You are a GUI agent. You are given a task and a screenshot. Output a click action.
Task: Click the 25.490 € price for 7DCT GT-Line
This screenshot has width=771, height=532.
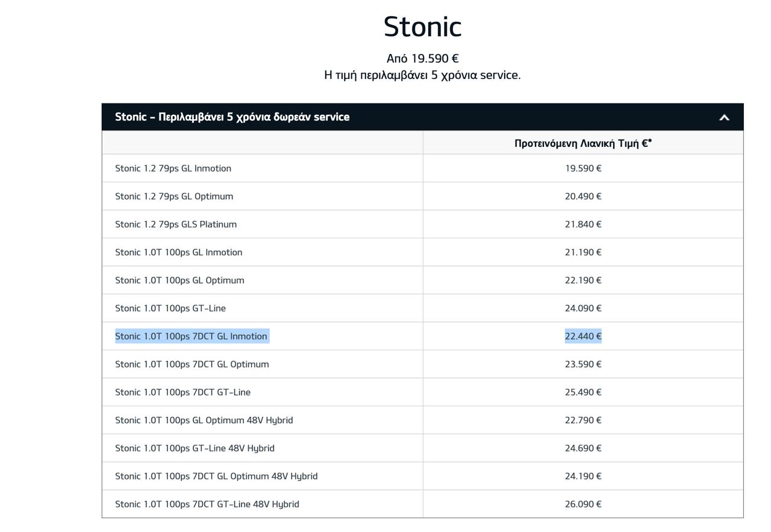coord(582,392)
